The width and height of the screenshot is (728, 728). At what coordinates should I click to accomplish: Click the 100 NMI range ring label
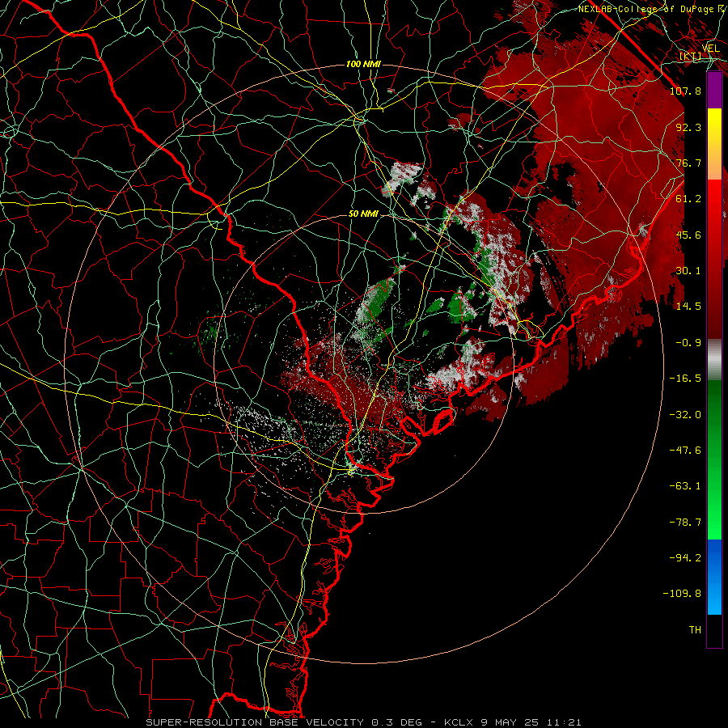pos(363,64)
